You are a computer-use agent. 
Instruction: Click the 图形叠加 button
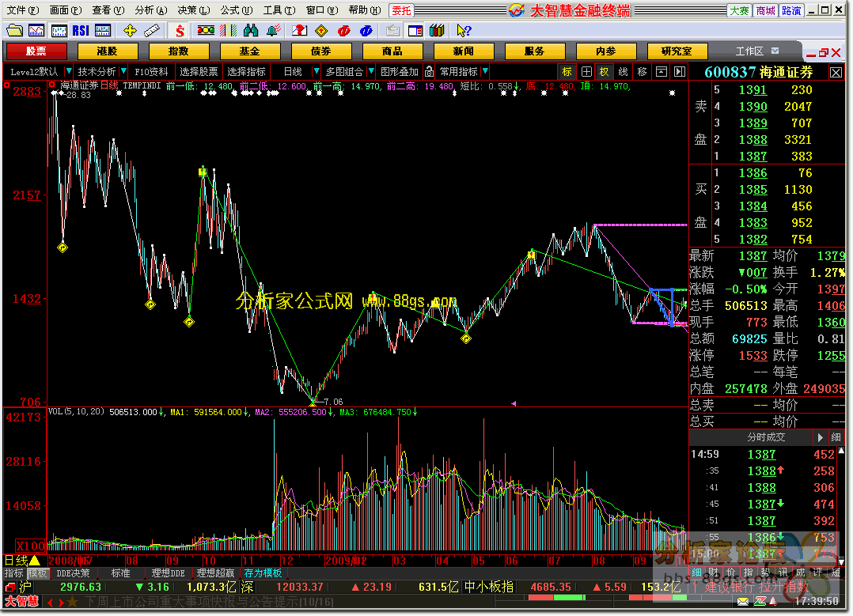click(x=400, y=71)
